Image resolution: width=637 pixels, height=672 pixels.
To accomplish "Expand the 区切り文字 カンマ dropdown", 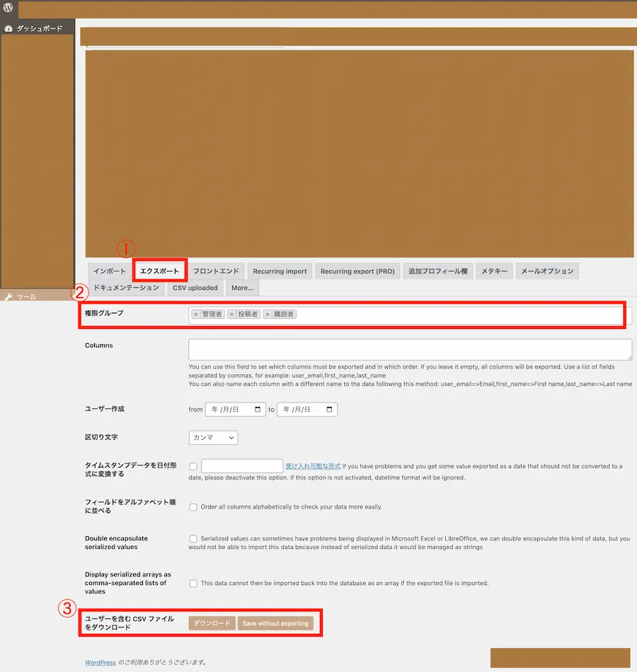I will 213,438.
